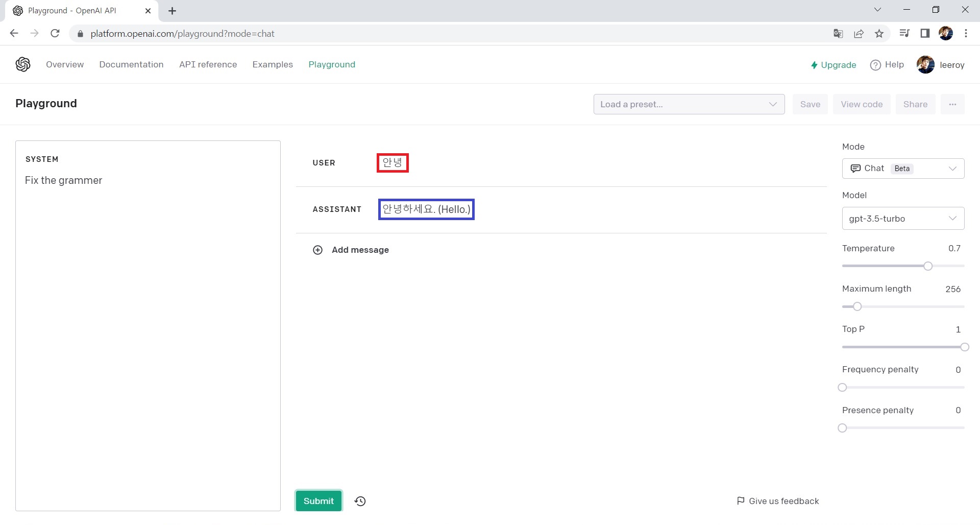Click the flag icon next to feedback

(x=741, y=501)
